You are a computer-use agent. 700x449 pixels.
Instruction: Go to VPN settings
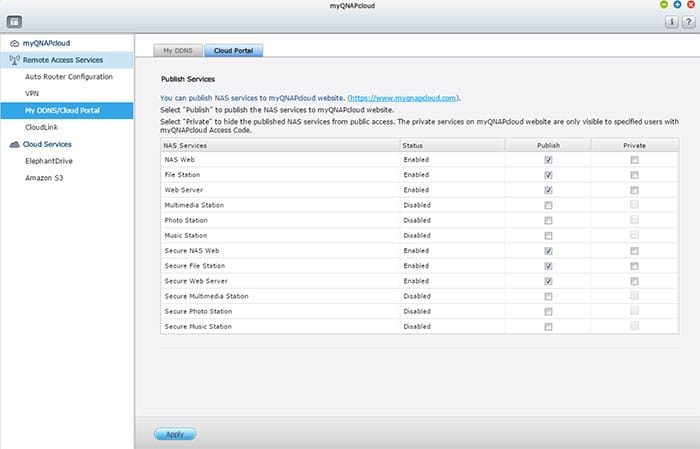32,94
